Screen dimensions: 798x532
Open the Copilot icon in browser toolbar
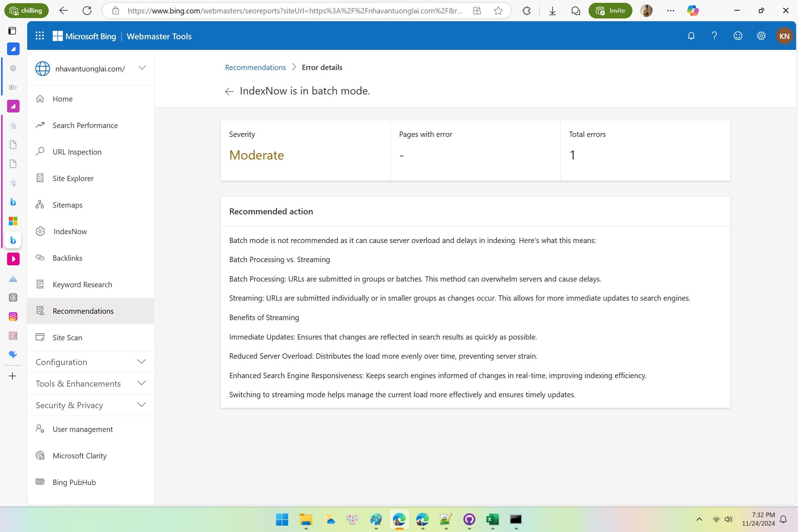pyautogui.click(x=693, y=11)
